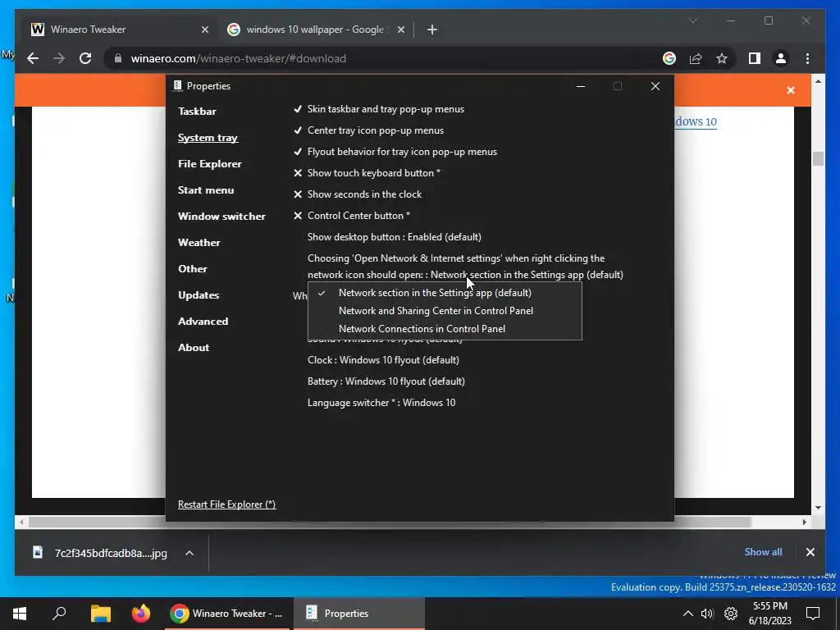The image size is (840, 630).
Task: Toggle Center tray icon pop-up menus
Action: [x=368, y=130]
